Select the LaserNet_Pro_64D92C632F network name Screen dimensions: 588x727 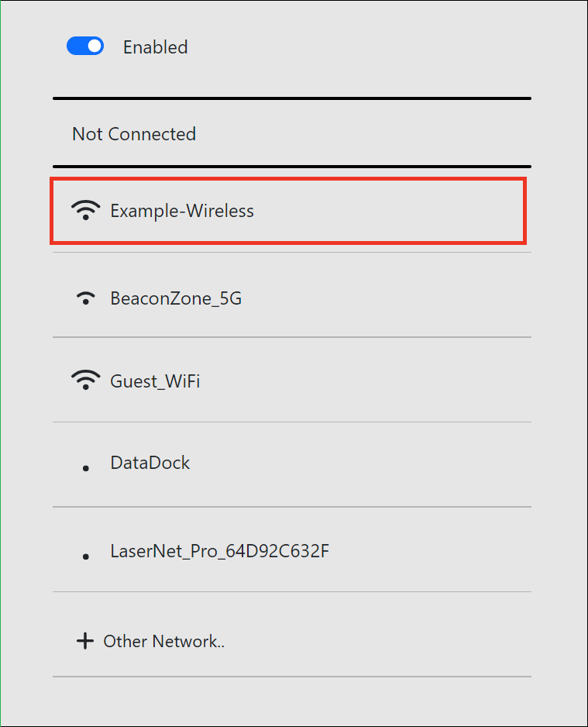coord(220,552)
